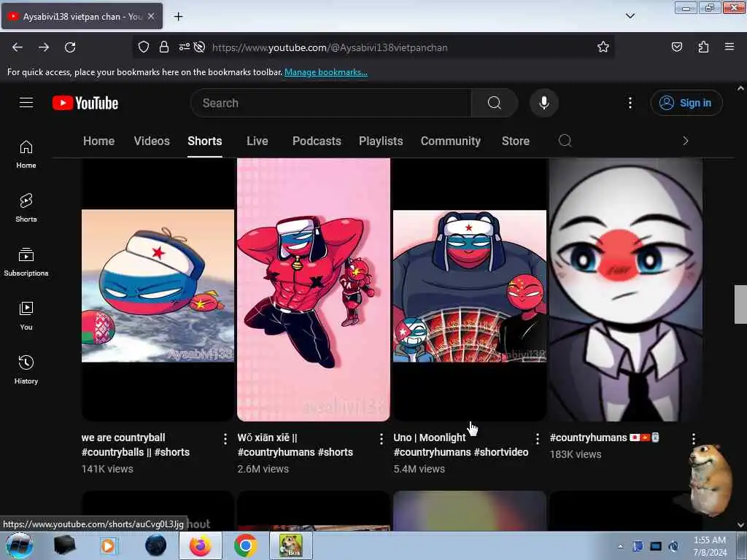This screenshot has height=560, width=747.
Task: Open a new tab with plus button
Action: pyautogui.click(x=178, y=17)
